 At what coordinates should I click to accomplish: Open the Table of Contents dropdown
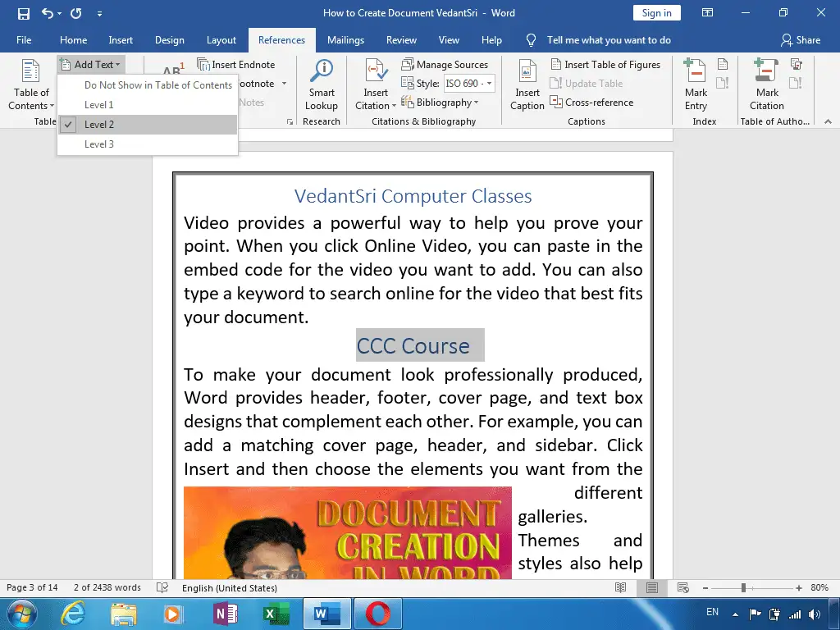click(x=31, y=85)
